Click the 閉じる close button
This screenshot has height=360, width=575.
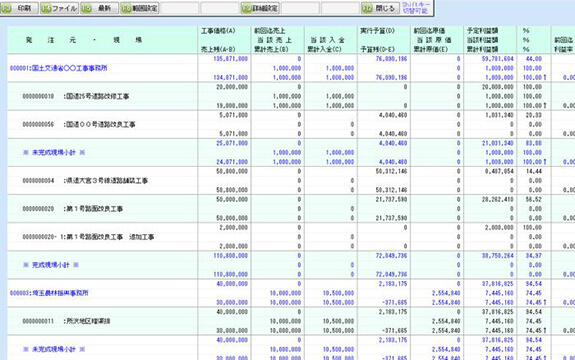[x=380, y=8]
